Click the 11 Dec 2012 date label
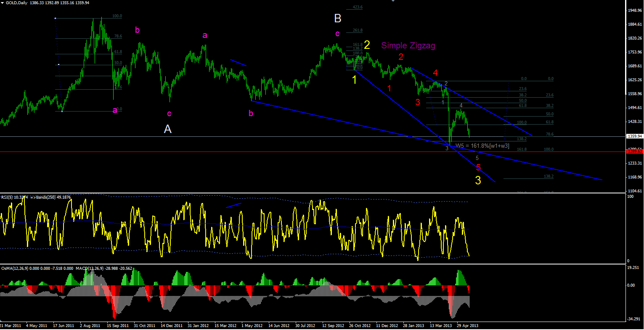Screen dimensions: 644x330 tap(387, 325)
